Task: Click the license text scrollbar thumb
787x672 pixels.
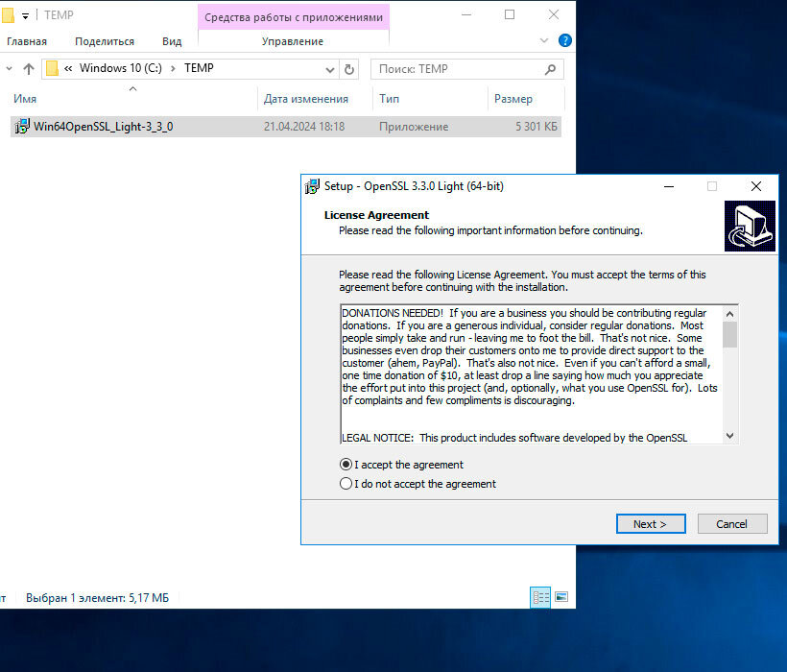Action: tap(729, 334)
